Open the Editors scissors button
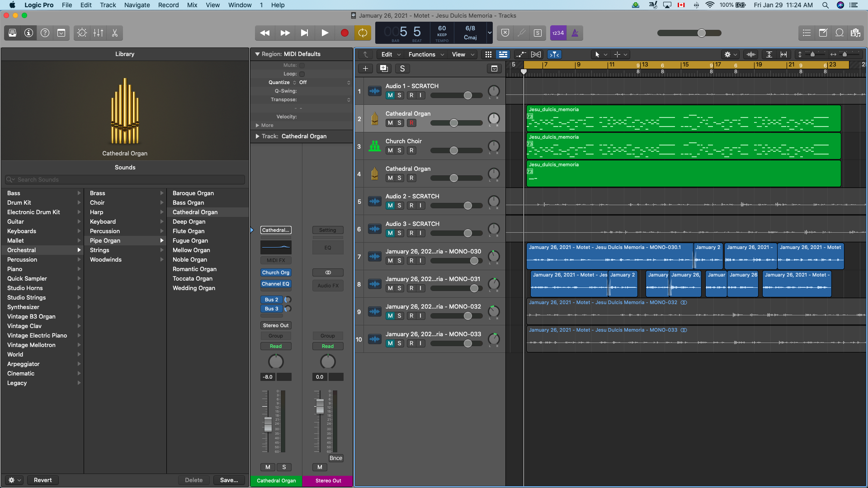The height and width of the screenshot is (488, 868). (x=114, y=33)
